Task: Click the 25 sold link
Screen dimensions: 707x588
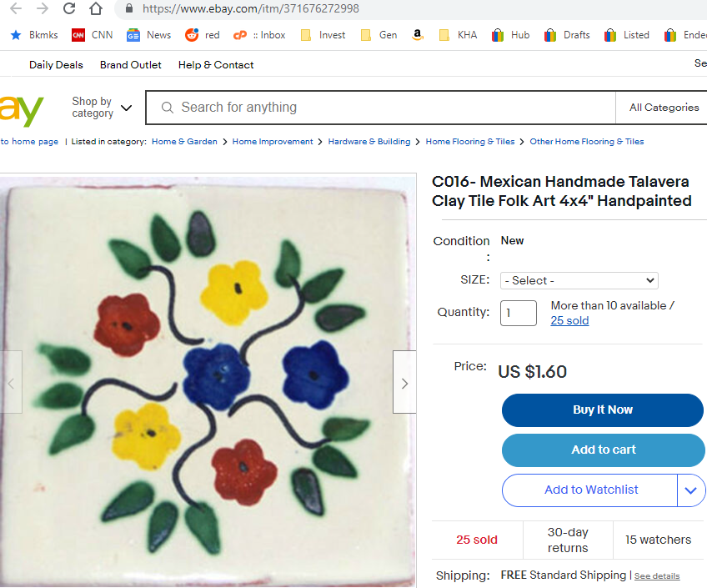Action: (569, 321)
